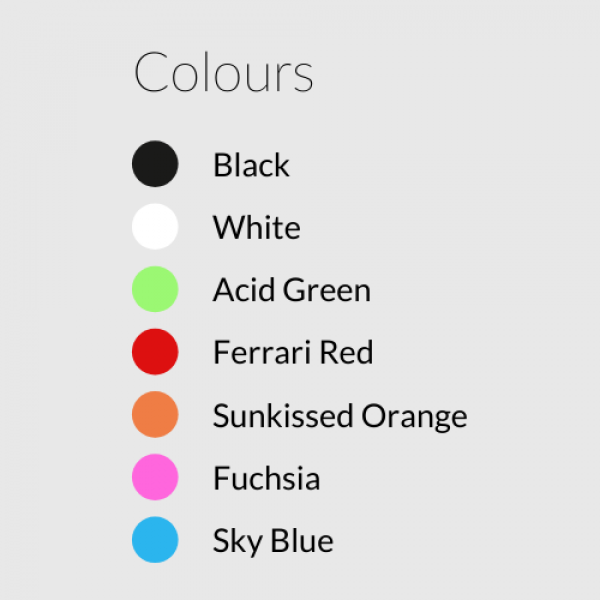Select the Ferrari Red colour circle
Screen dimensions: 600x600
[x=155, y=352]
